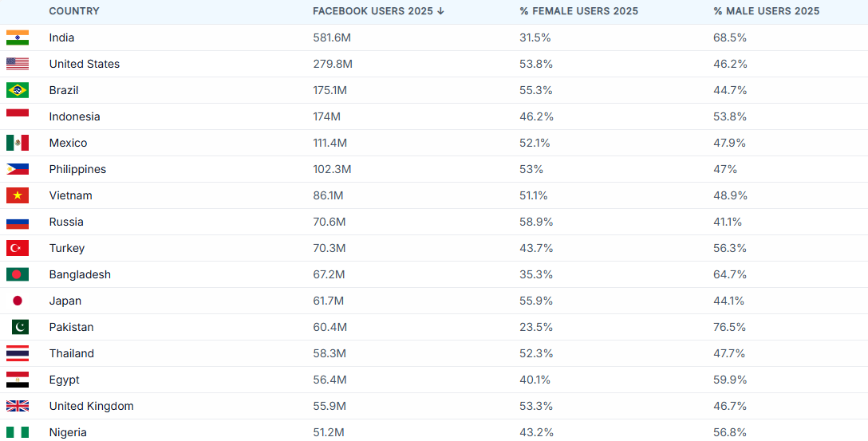The width and height of the screenshot is (868, 441).
Task: Sort by Facebook Users 2025 column
Action: (x=373, y=11)
